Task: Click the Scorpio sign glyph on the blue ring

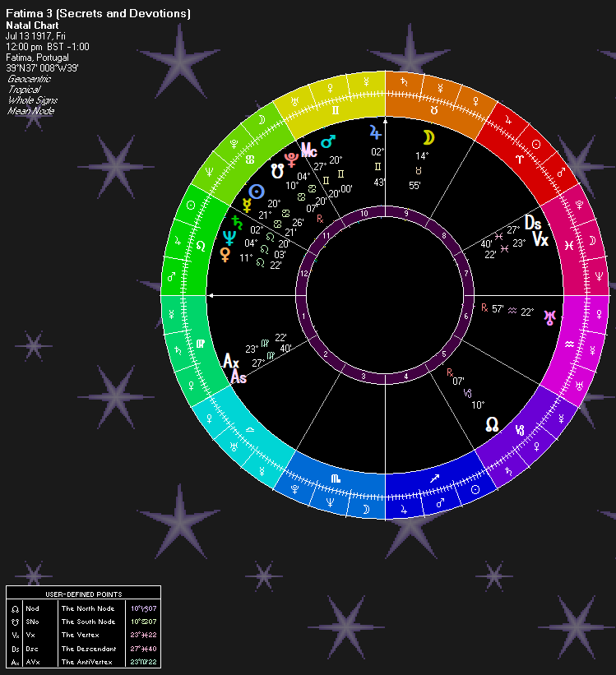Action: click(336, 479)
